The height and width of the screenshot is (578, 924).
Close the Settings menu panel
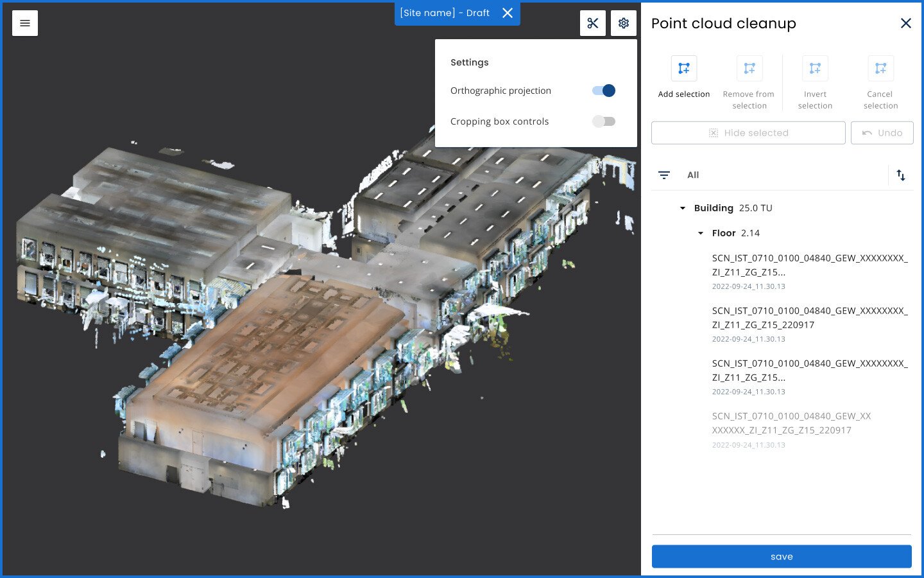pyautogui.click(x=623, y=22)
